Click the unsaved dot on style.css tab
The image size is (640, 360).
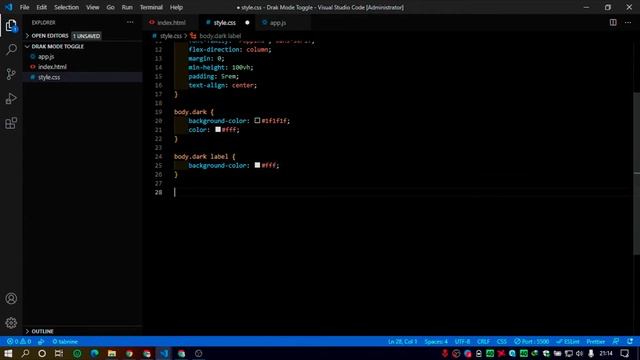tap(247, 22)
